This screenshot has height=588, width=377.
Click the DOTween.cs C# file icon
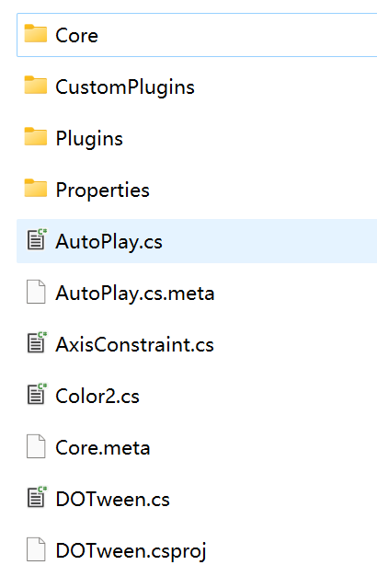pyautogui.click(x=37, y=497)
